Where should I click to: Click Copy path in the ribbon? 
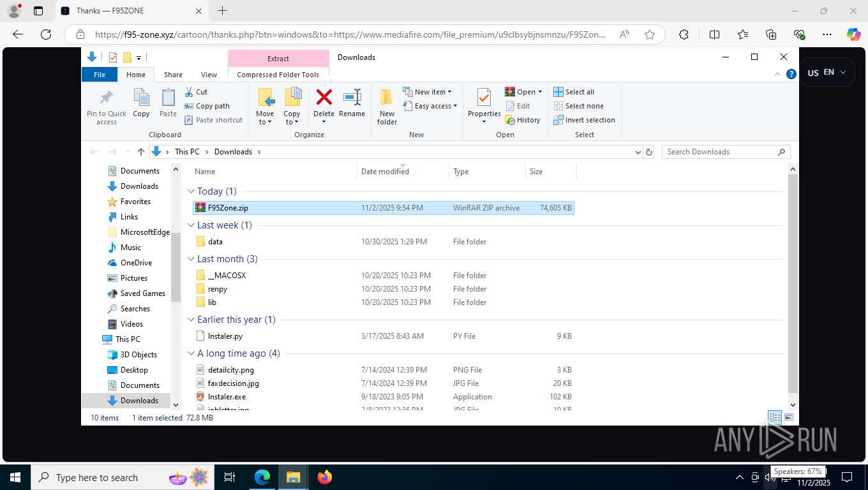[x=207, y=106]
